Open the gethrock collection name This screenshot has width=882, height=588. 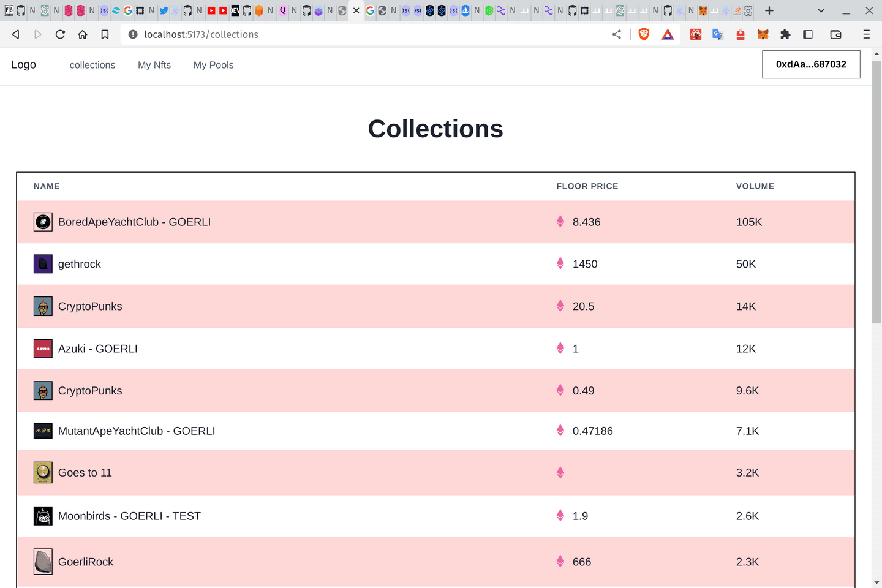pyautogui.click(x=80, y=264)
